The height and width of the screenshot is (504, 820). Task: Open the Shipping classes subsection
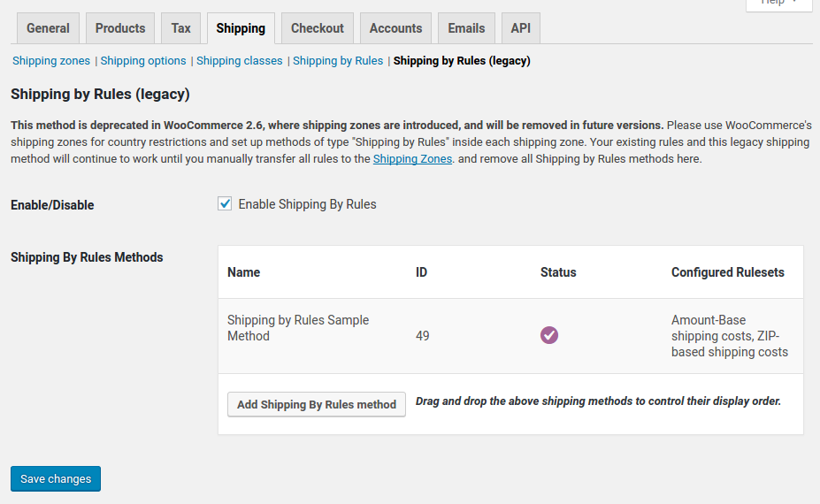[x=240, y=61]
